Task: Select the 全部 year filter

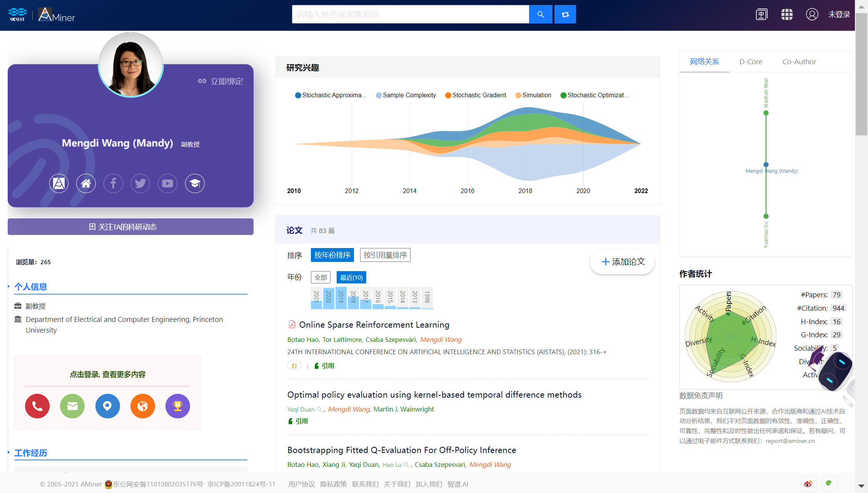Action: point(320,277)
